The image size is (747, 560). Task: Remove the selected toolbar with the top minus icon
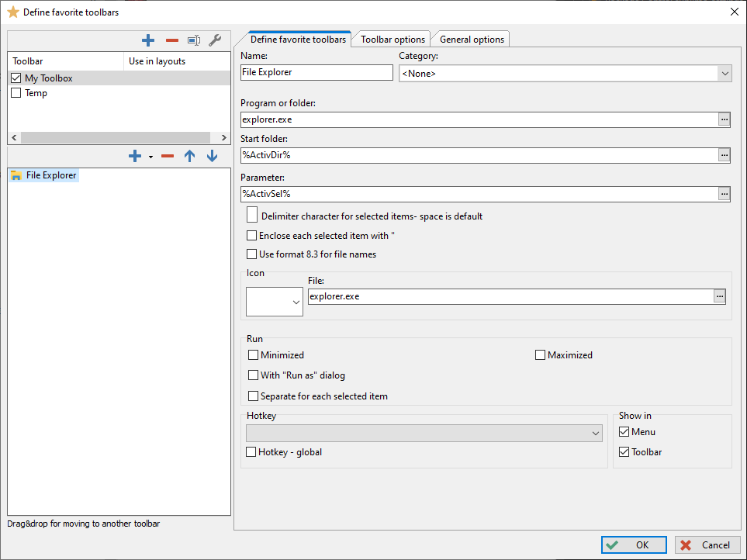point(171,40)
